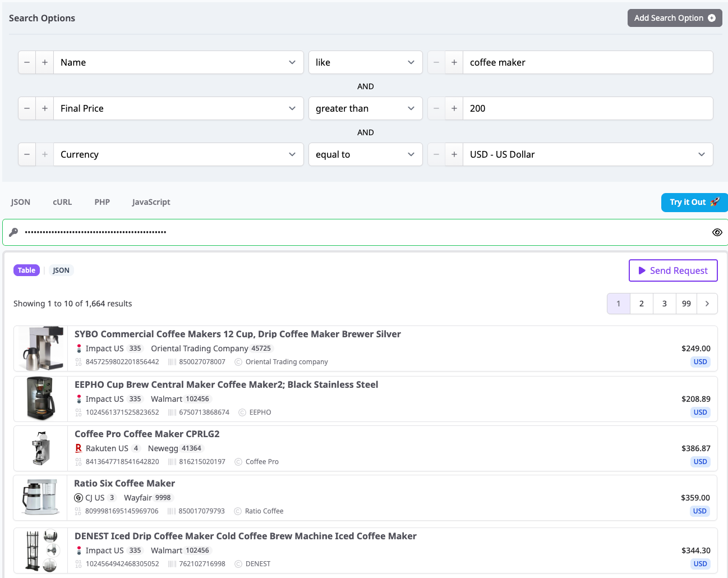Screen dimensions: 728x578
Task: Remove value from USD Dollar row
Action: tap(436, 154)
